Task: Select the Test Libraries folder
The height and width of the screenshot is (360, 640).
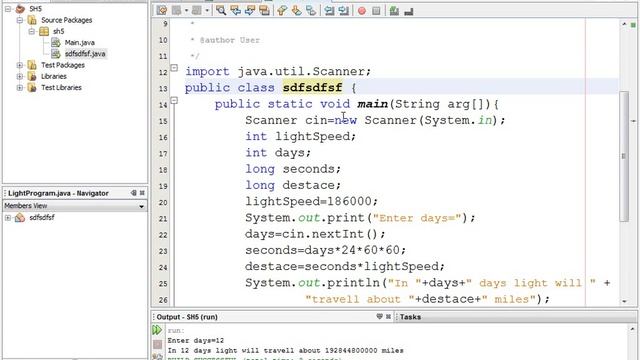Action: (61, 87)
